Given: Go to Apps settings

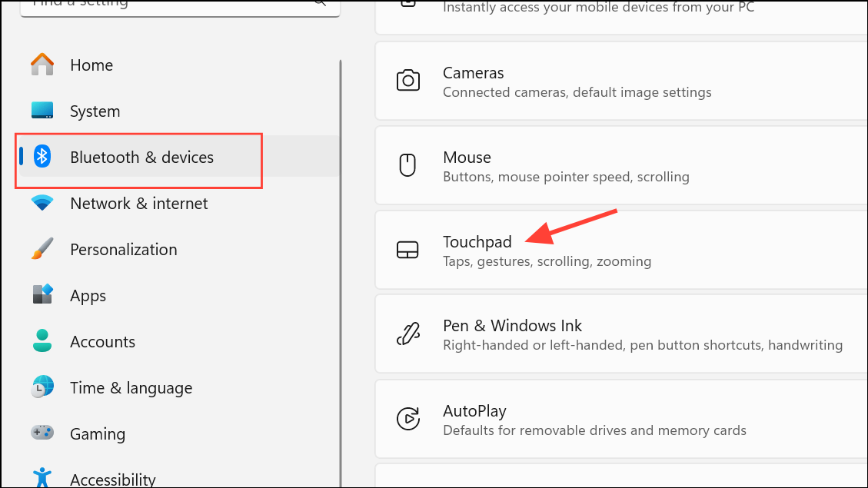Looking at the screenshot, I should point(178,295).
